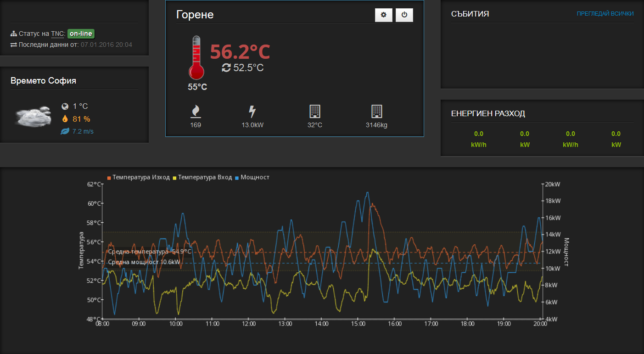Click the underlined TNC abbreviation
This screenshot has width=644, height=354.
pyautogui.click(x=57, y=34)
